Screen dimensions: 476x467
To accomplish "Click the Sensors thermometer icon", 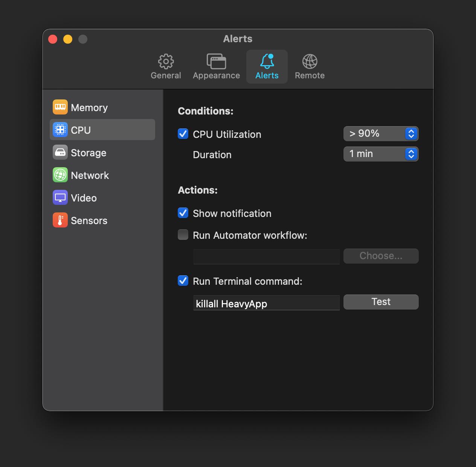I will (60, 220).
